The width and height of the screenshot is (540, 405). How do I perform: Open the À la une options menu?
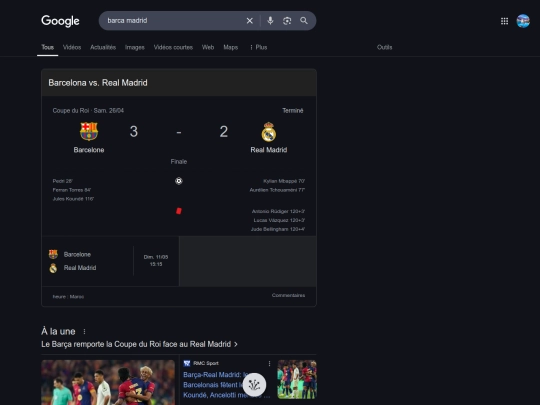[84, 331]
